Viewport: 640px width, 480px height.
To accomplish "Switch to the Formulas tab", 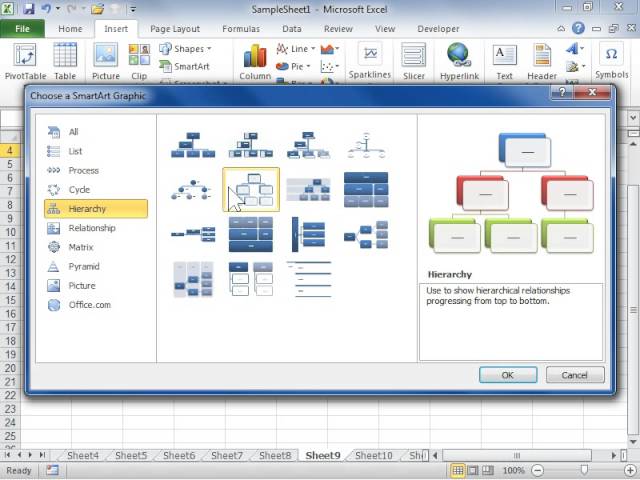I will point(241,29).
